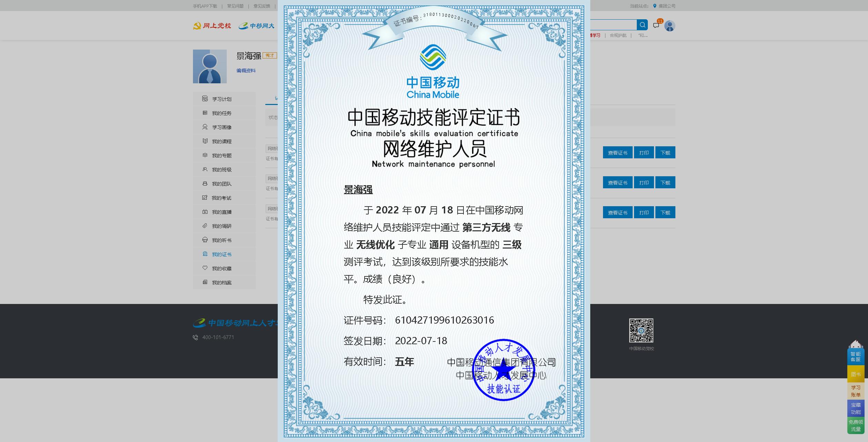Click the profile photo thumbnail
The width and height of the screenshot is (868, 442).
click(210, 66)
